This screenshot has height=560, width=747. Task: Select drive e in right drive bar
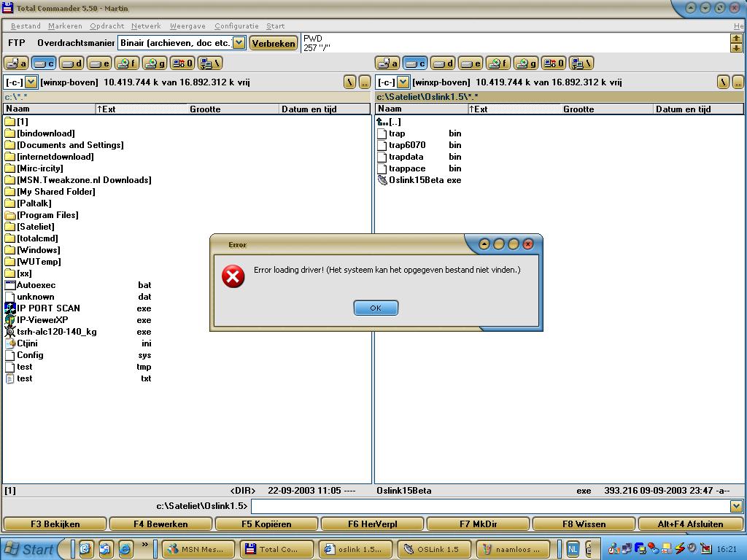click(471, 63)
